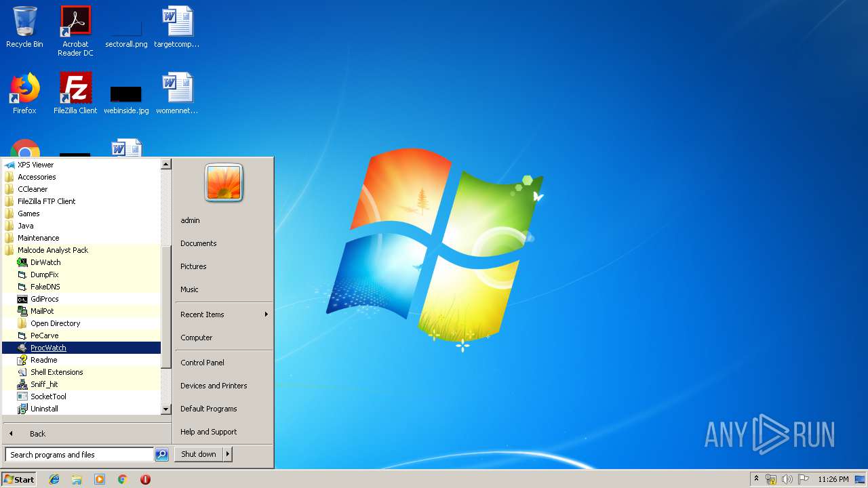Click the volume speaker tray icon
The image size is (868, 488).
tap(787, 479)
